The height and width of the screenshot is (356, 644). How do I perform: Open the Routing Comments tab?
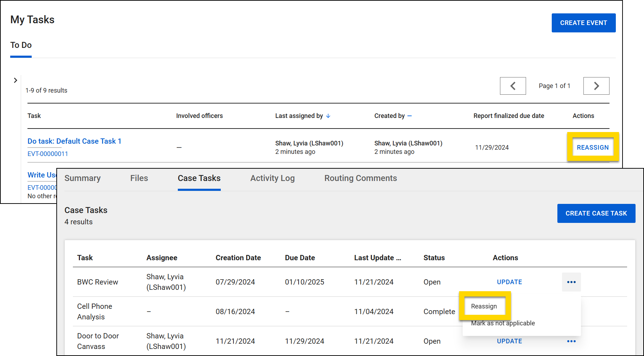[360, 178]
